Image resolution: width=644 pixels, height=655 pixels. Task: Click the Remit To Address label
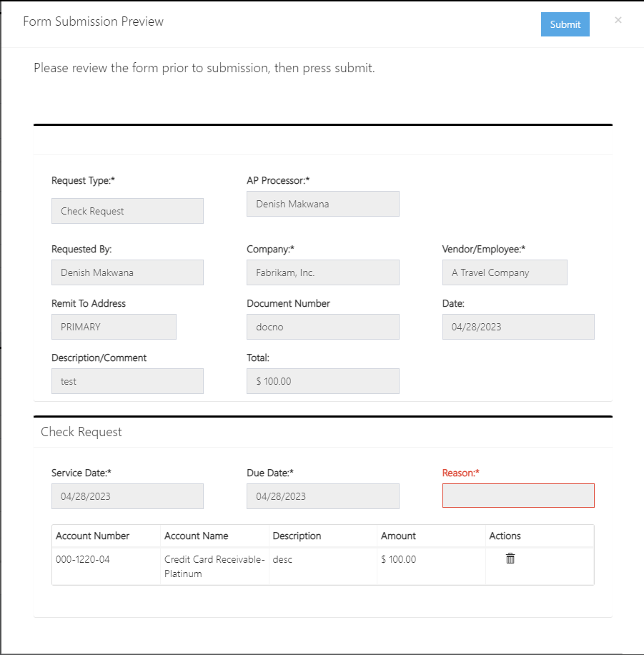tap(89, 303)
